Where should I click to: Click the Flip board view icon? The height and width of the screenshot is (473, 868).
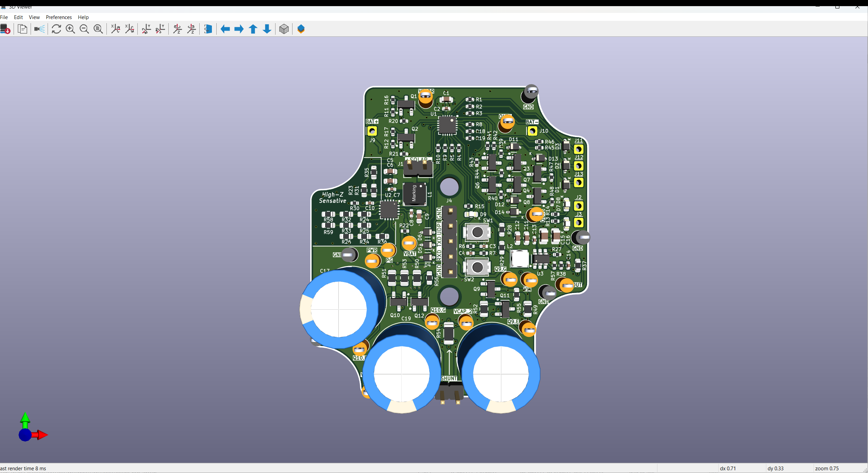(x=208, y=29)
